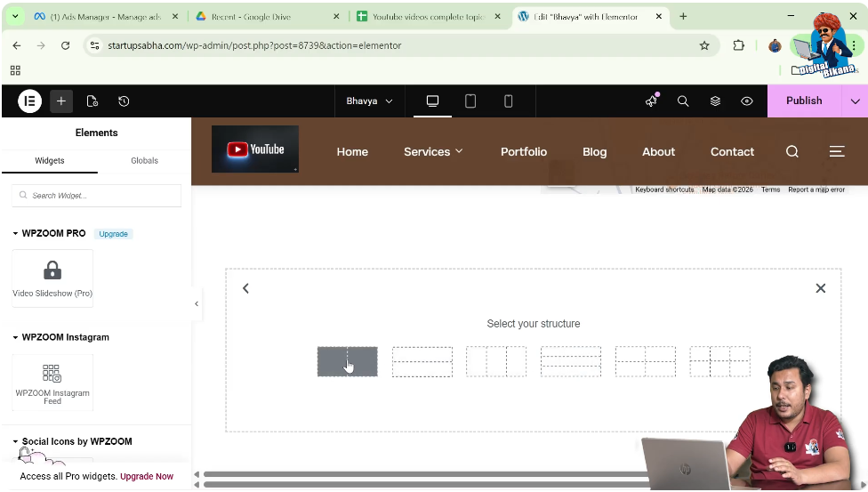Image resolution: width=868 pixels, height=492 pixels.
Task: Open page settings document icon
Action: 92,101
